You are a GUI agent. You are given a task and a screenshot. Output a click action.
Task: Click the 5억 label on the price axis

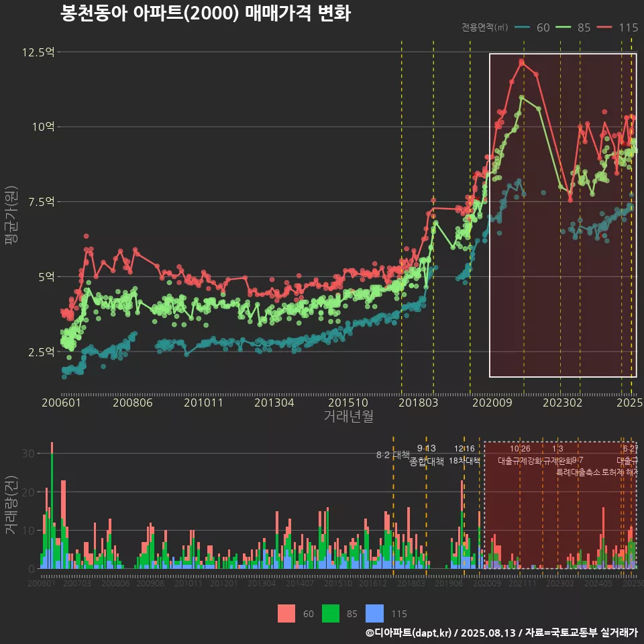46,276
